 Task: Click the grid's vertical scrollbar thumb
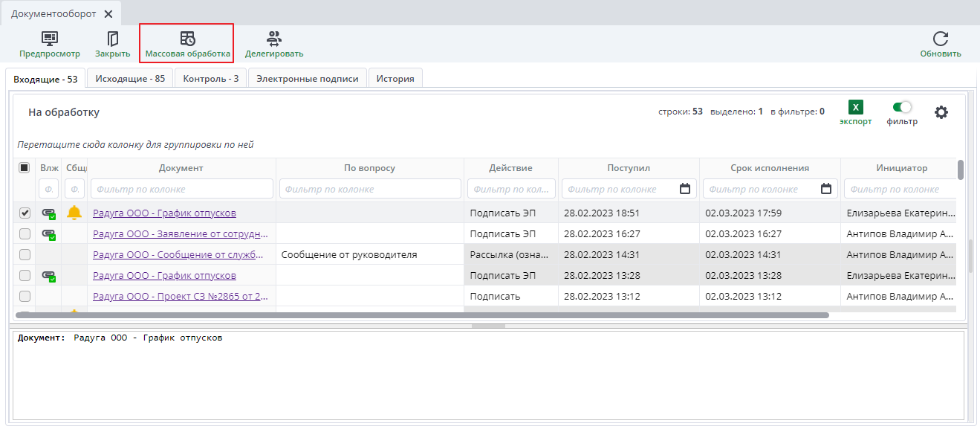961,170
